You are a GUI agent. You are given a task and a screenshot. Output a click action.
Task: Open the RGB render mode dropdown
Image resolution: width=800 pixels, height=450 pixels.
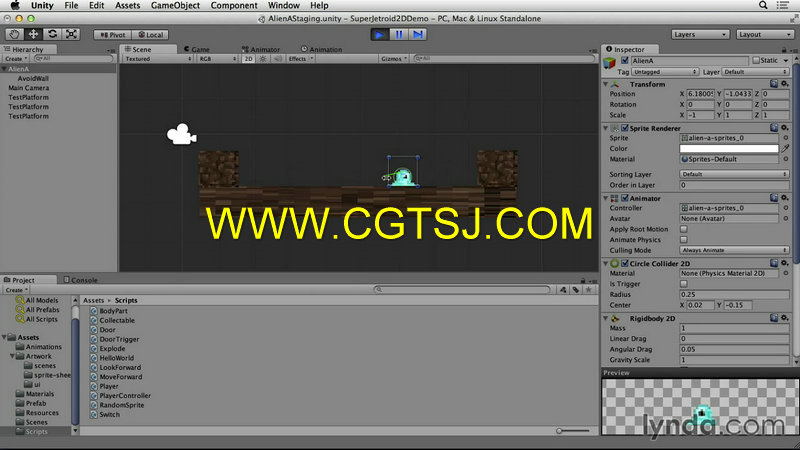click(x=217, y=59)
